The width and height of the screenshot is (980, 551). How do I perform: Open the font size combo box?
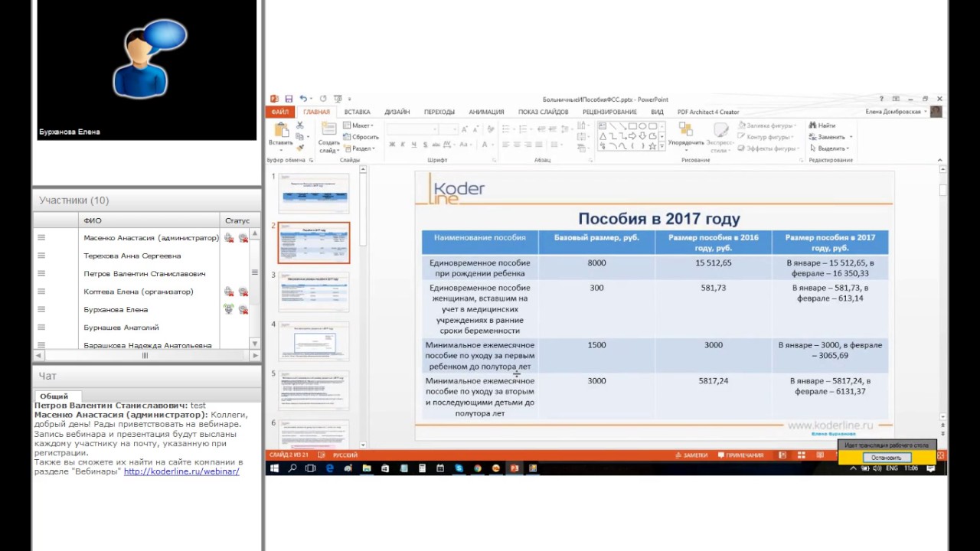(449, 129)
